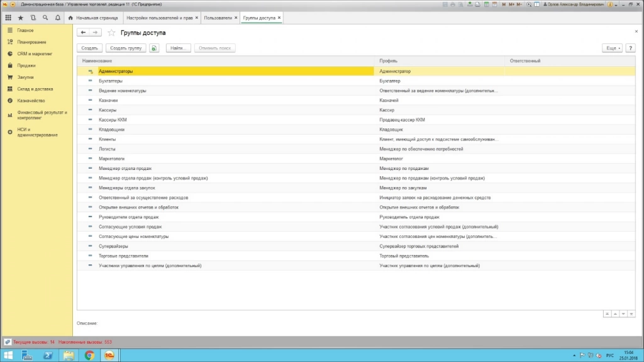
Task: Click the M memory button in title bar
Action: (504, 4)
